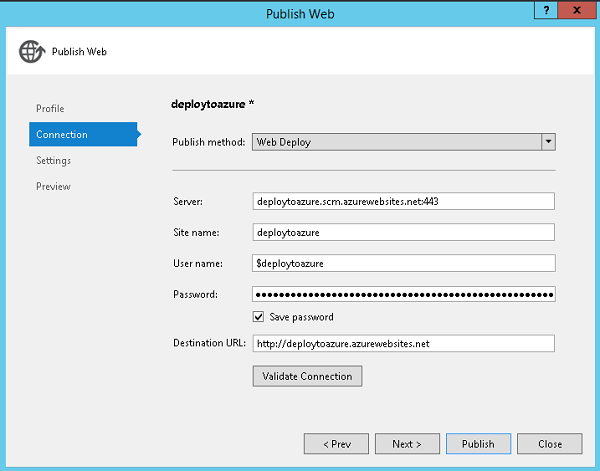Image resolution: width=600 pixels, height=471 pixels.
Task: Select the Connection tab
Action: coord(62,134)
